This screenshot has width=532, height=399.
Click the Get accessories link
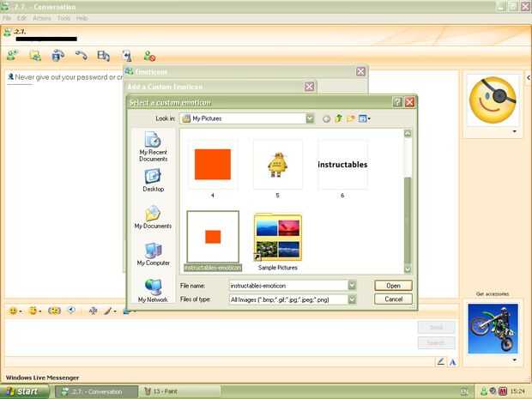pyautogui.click(x=493, y=293)
